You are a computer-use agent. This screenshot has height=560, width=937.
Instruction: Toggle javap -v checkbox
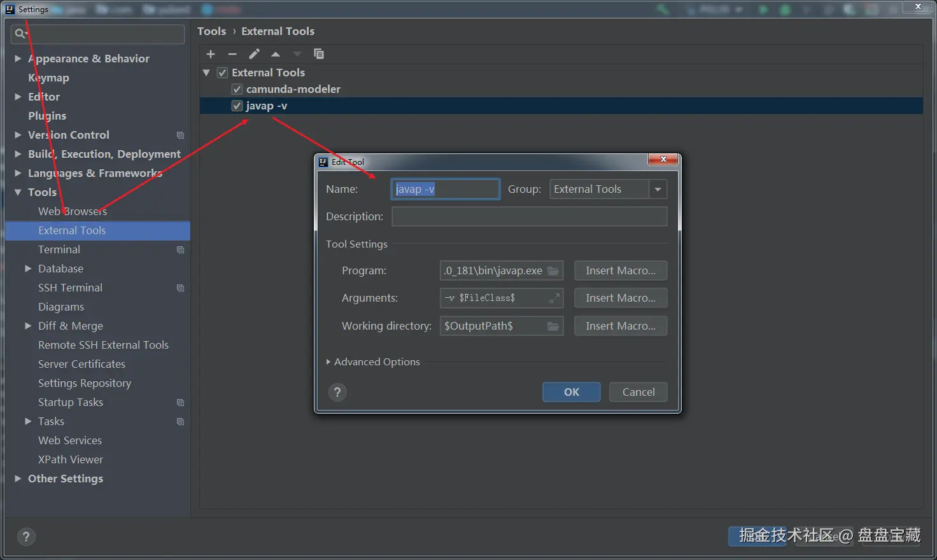(x=237, y=106)
